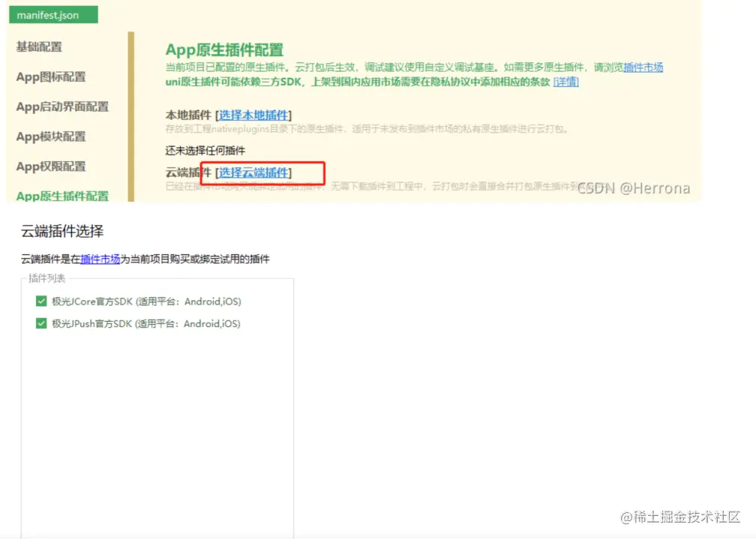Click the 云端插件选择 section heading
This screenshot has height=540, width=756.
click(63, 231)
